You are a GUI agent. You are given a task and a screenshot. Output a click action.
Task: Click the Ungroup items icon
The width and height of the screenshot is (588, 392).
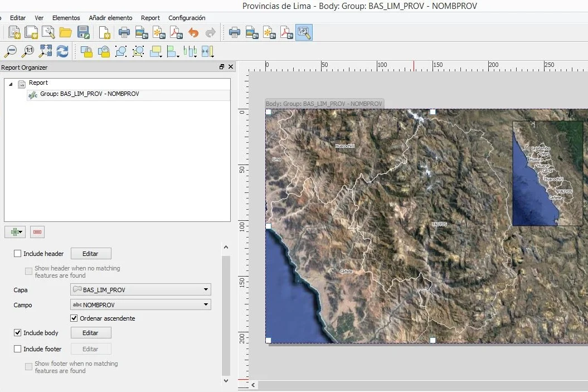[138, 51]
